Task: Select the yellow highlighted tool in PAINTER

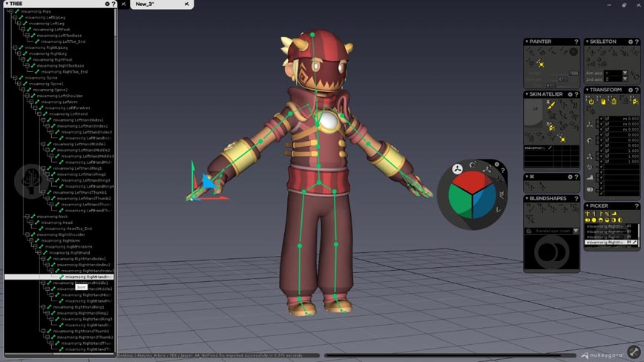Action: tap(542, 65)
